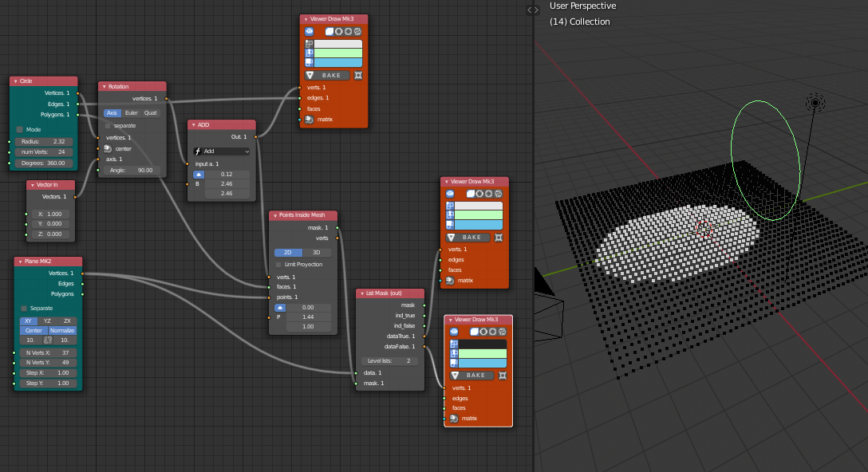Check the Limit Proyection checkbox
The height and width of the screenshot is (472, 868).
click(278, 264)
